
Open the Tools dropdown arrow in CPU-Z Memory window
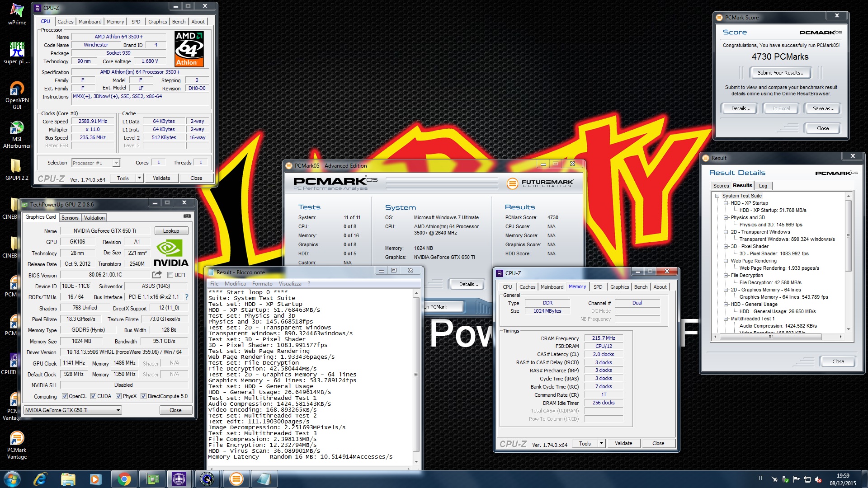click(601, 443)
